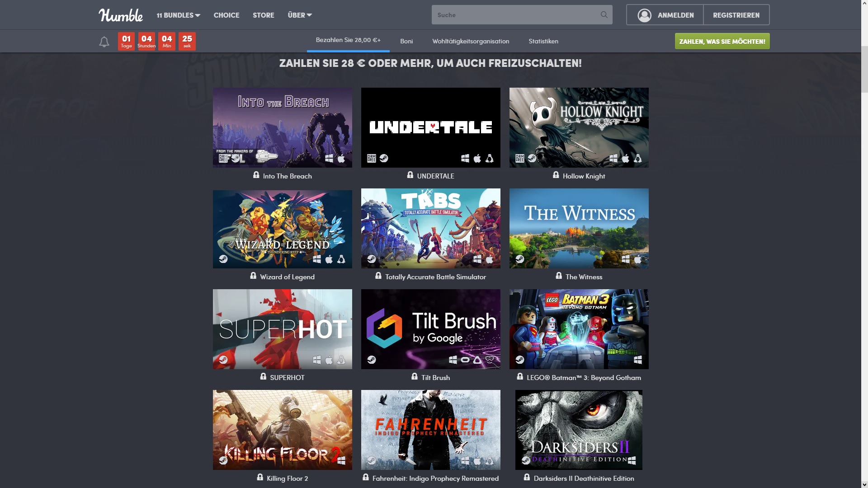Expand the 11 Bundles dropdown

click(179, 15)
